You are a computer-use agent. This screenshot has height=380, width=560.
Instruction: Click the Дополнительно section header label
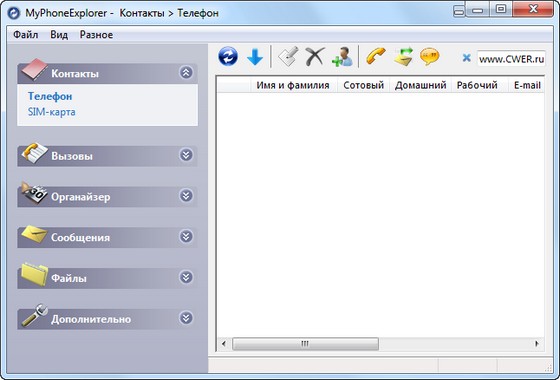(x=91, y=319)
